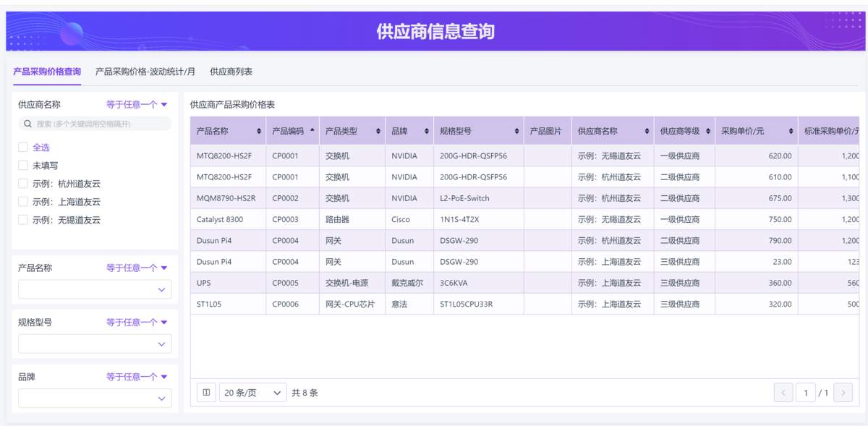Expand the 产品名称 filter dropdown box

click(95, 290)
